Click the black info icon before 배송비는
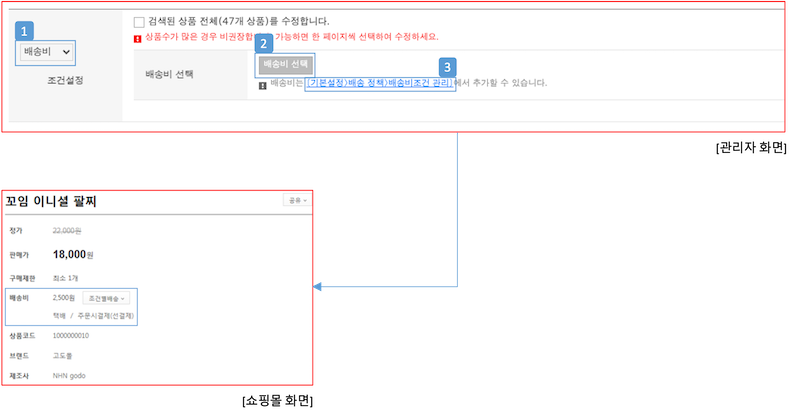 [262, 84]
